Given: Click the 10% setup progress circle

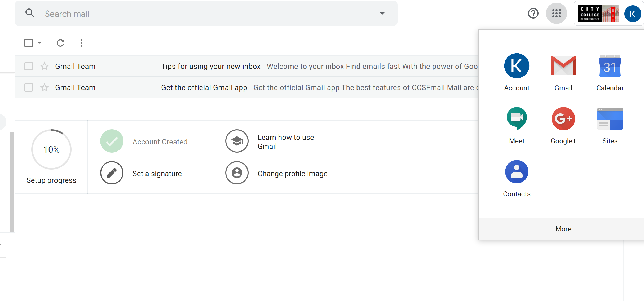Looking at the screenshot, I should 51,149.
